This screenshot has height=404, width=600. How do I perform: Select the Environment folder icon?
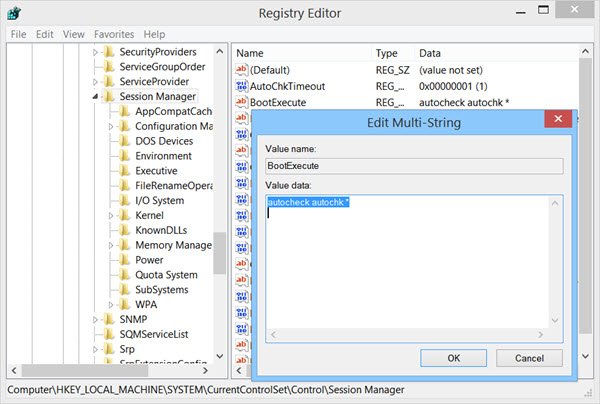[125, 156]
